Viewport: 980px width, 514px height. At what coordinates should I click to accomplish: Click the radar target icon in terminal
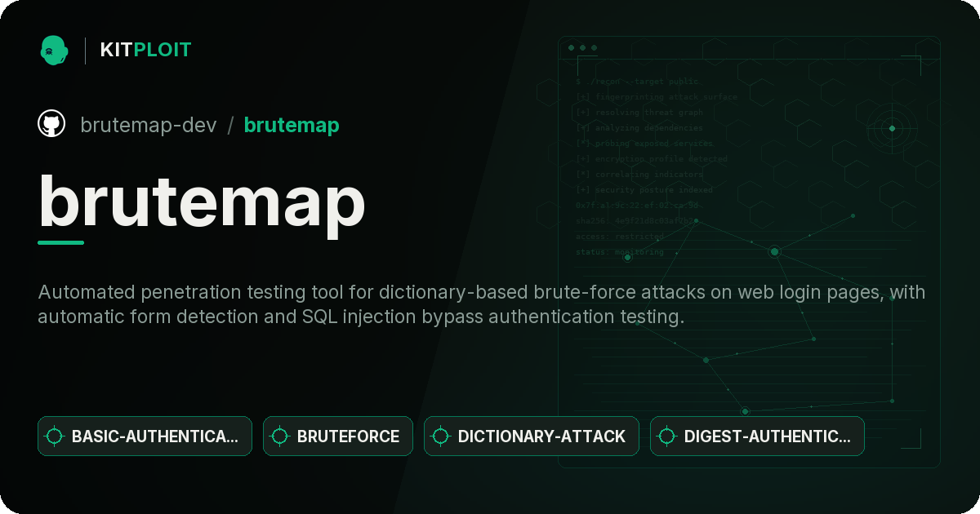(x=892, y=128)
